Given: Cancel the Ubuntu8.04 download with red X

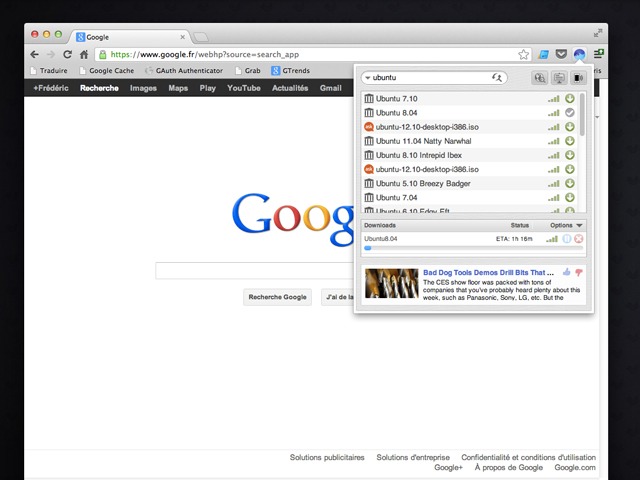Looking at the screenshot, I should 578,239.
